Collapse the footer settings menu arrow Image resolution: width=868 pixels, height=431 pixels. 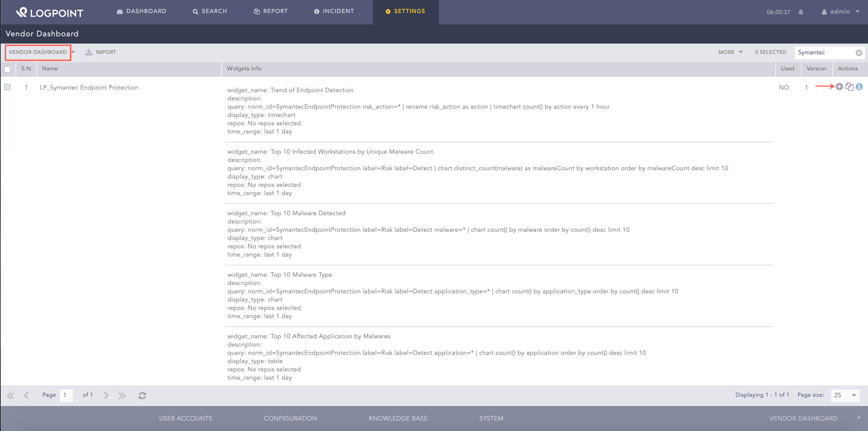pos(858,418)
